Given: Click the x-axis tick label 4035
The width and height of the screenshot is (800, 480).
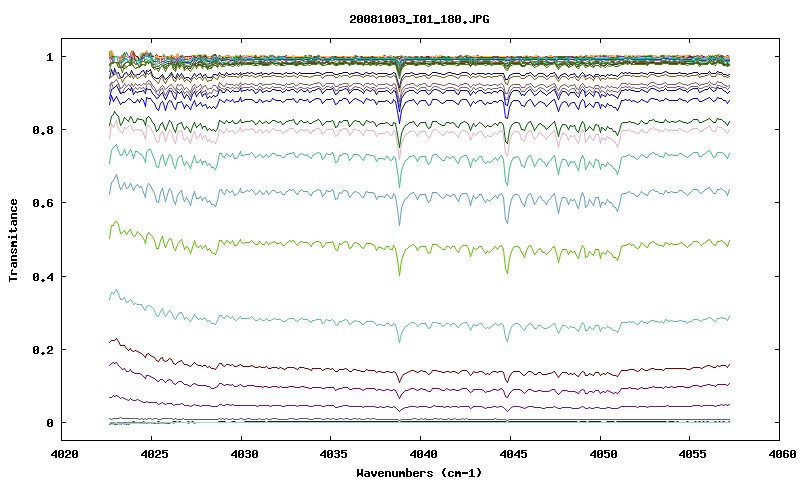Looking at the screenshot, I should (x=334, y=454).
